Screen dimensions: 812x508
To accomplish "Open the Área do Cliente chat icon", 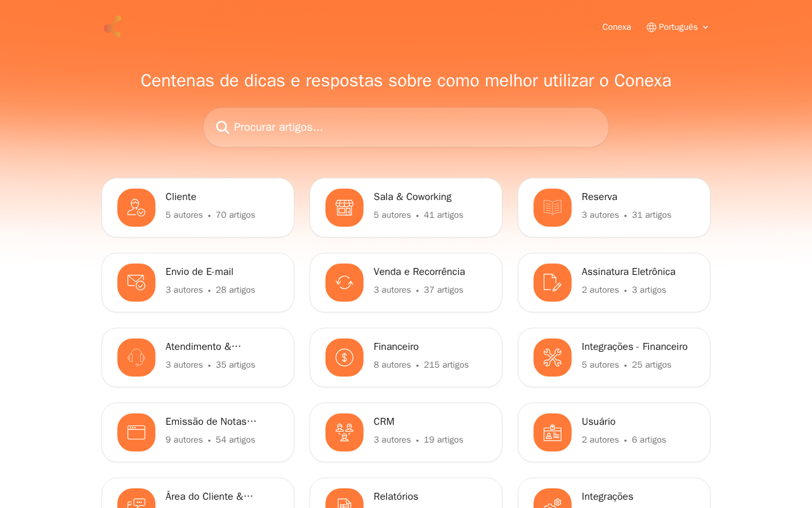I will pos(136,498).
